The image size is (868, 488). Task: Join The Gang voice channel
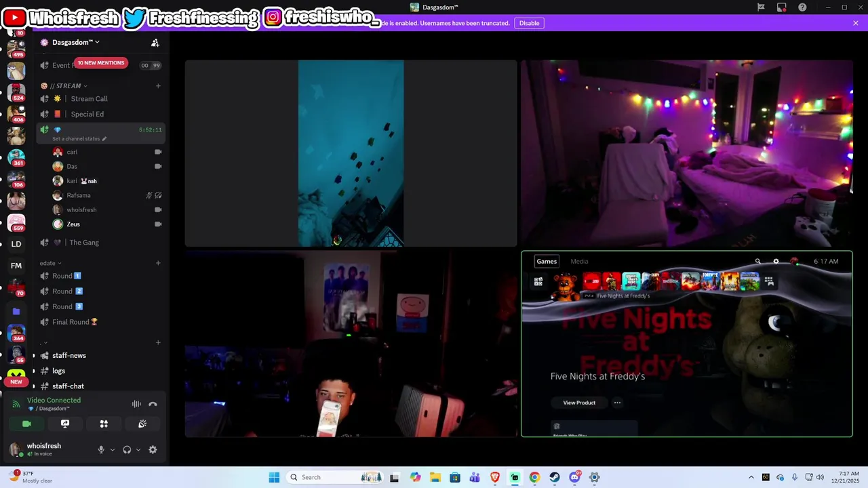point(102,243)
